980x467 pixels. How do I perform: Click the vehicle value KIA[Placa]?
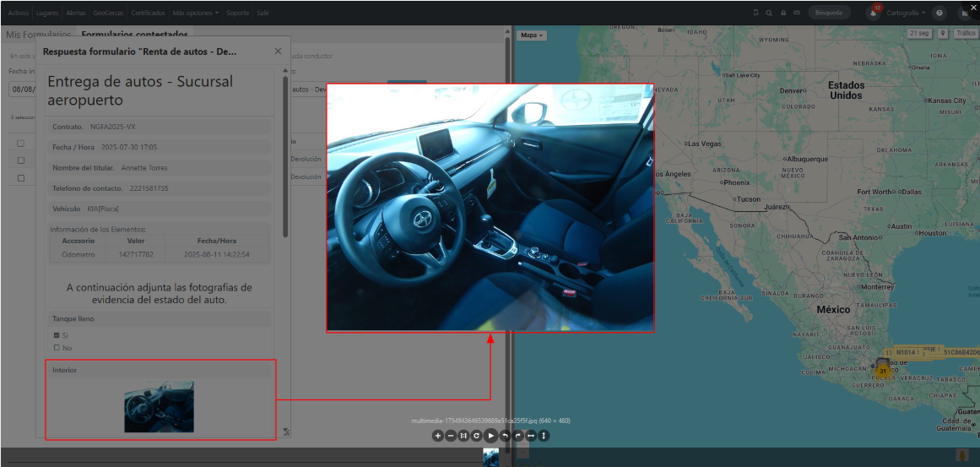[103, 209]
